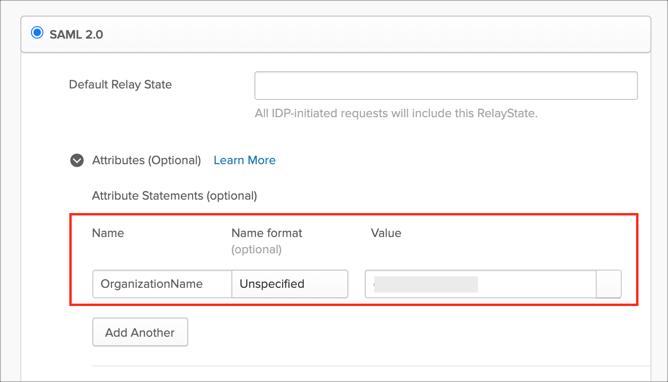Click the Default Relay State label

coord(120,84)
